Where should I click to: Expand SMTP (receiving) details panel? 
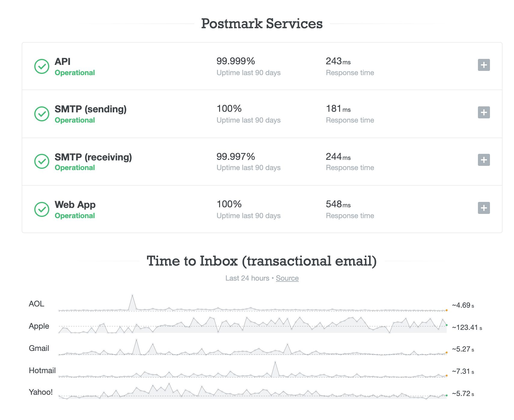[484, 160]
